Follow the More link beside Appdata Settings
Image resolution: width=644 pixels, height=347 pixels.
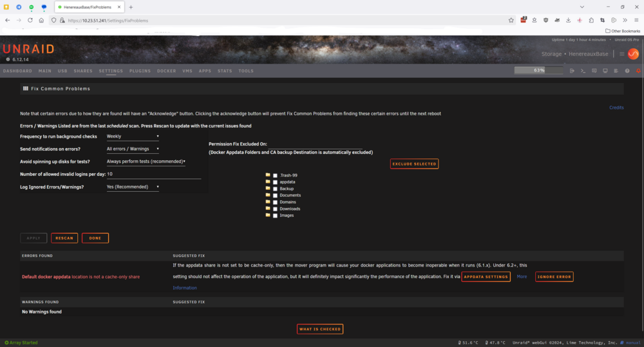[x=522, y=277]
